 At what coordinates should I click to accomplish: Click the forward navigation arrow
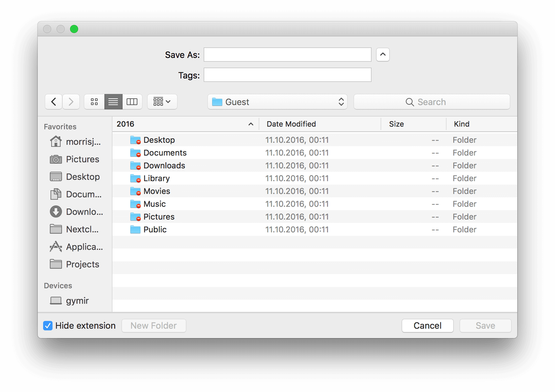[71, 102]
